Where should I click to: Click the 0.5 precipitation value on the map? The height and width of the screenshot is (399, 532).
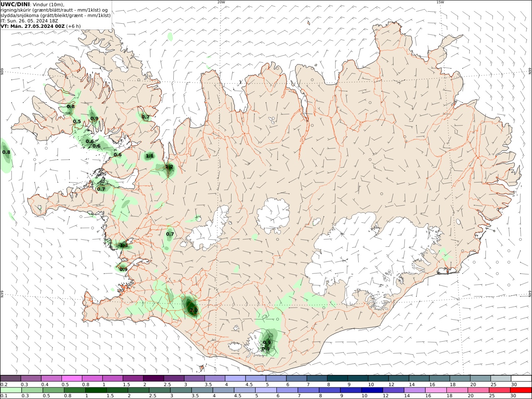click(x=77, y=122)
